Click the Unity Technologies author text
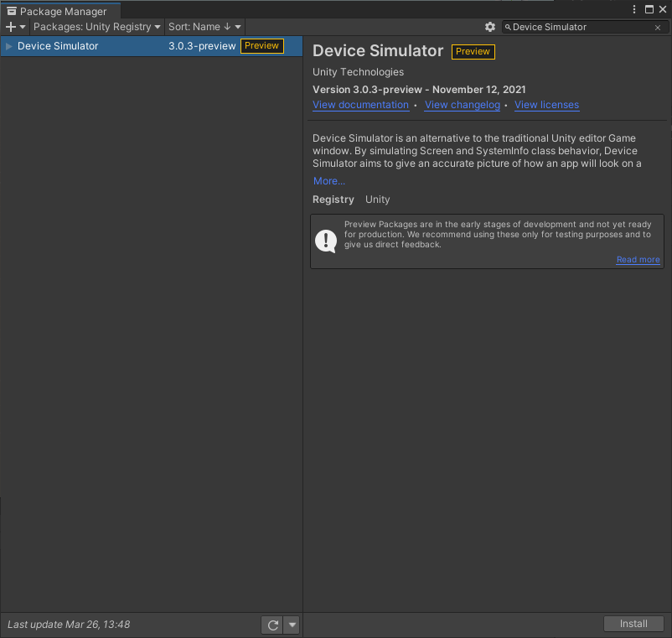 tap(358, 72)
